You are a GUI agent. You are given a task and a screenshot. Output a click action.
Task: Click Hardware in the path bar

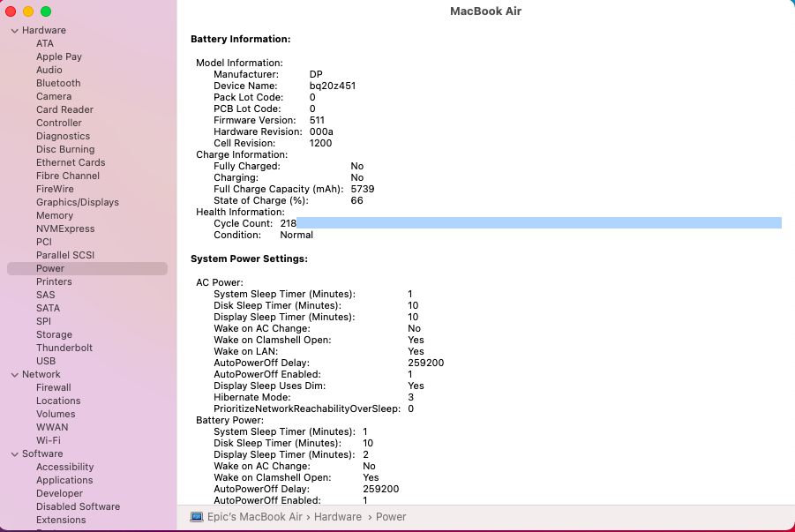click(x=337, y=517)
